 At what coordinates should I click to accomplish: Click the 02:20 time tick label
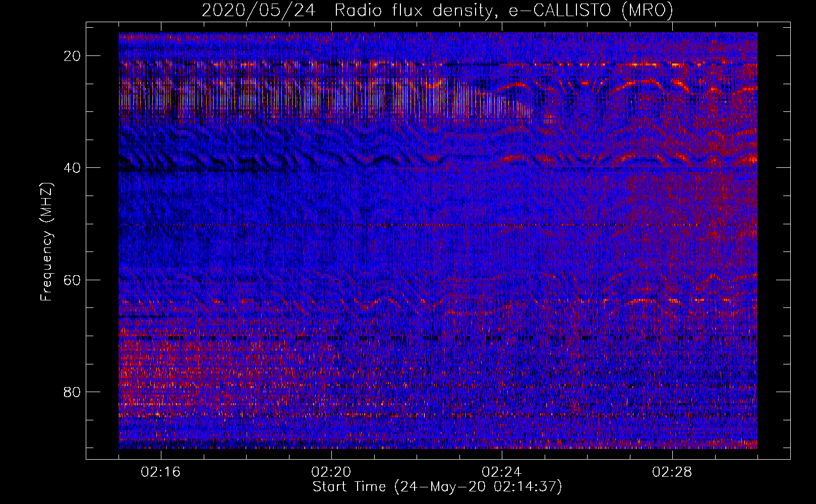pyautogui.click(x=331, y=472)
